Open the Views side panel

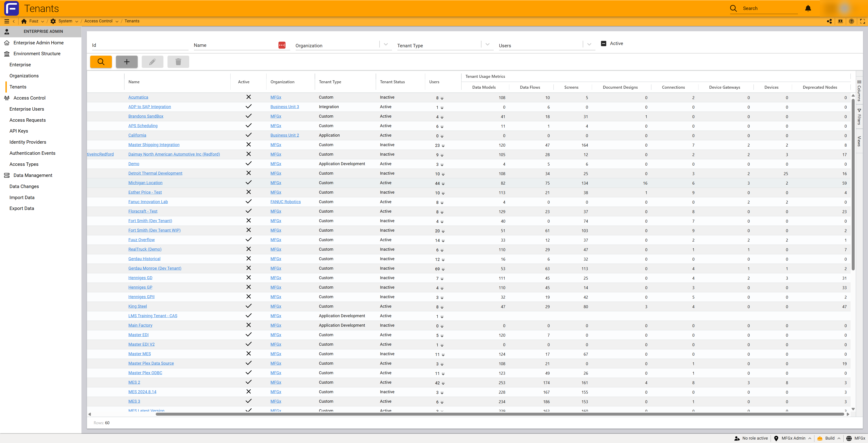tap(859, 141)
